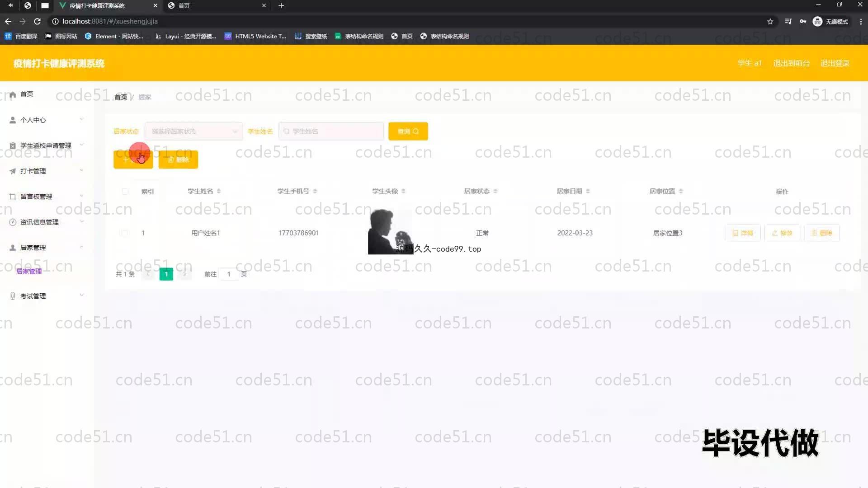The height and width of the screenshot is (488, 868).
Task: Click the 首页 breadcrumb link
Action: click(121, 97)
